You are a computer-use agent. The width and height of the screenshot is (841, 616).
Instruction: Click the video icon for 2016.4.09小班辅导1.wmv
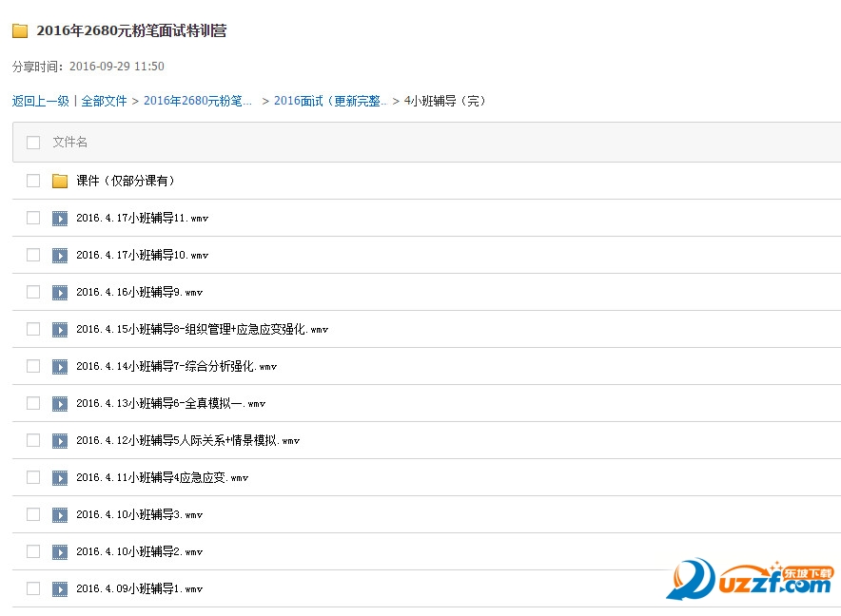(60, 588)
